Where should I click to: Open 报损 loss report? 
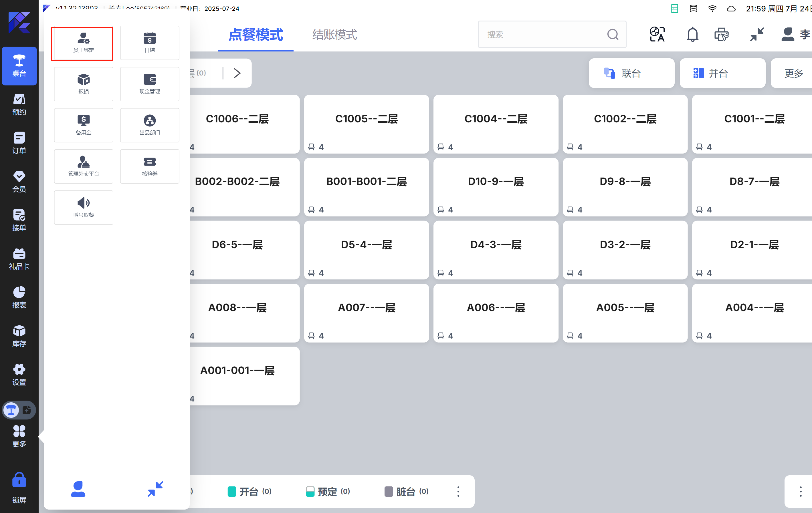point(83,84)
